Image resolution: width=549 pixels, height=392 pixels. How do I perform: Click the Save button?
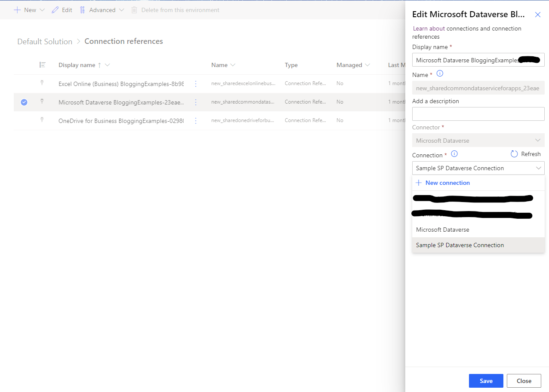click(486, 381)
